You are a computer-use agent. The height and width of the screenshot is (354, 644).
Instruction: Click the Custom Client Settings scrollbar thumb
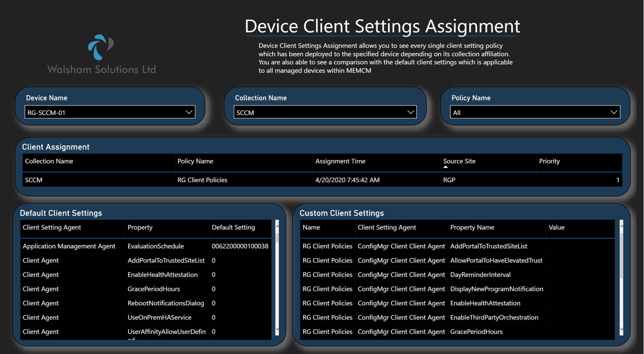coord(622,255)
